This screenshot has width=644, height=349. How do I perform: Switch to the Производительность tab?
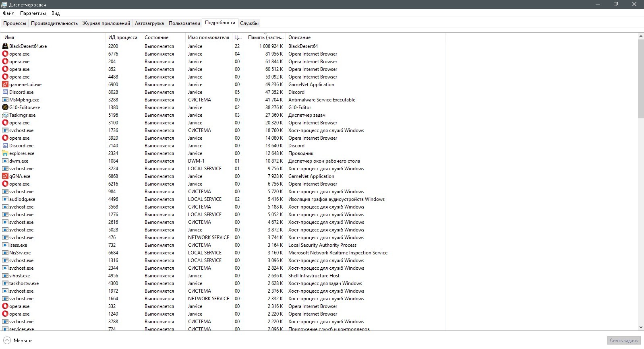[54, 23]
